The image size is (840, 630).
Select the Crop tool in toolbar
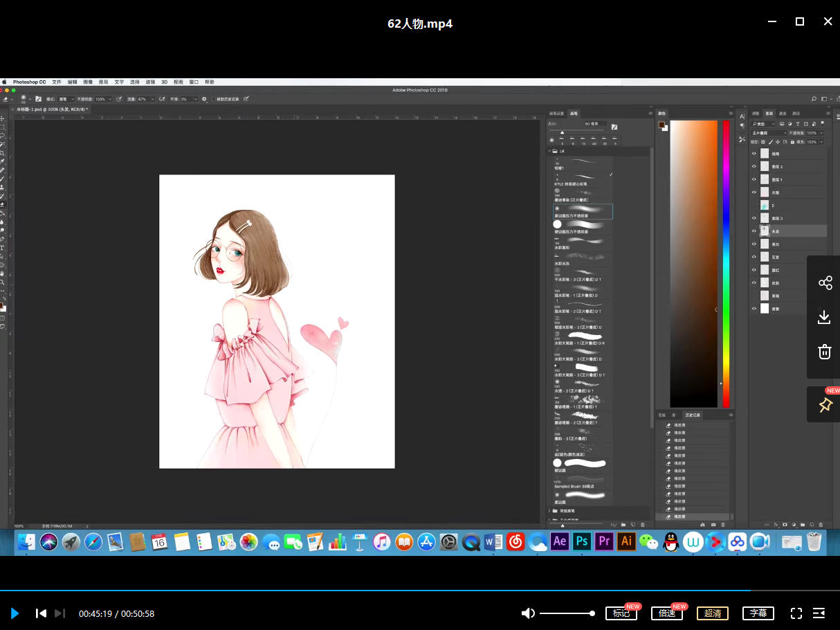[x=3, y=154]
